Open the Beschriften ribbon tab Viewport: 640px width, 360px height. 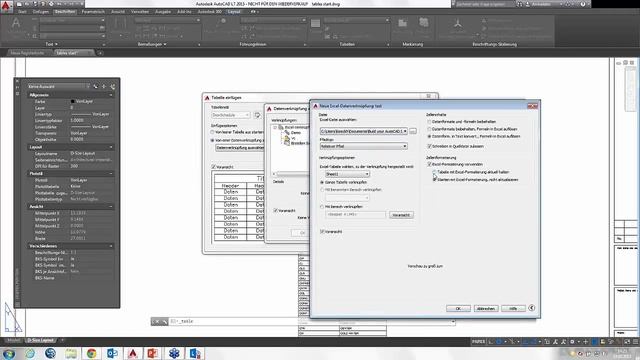(x=65, y=12)
